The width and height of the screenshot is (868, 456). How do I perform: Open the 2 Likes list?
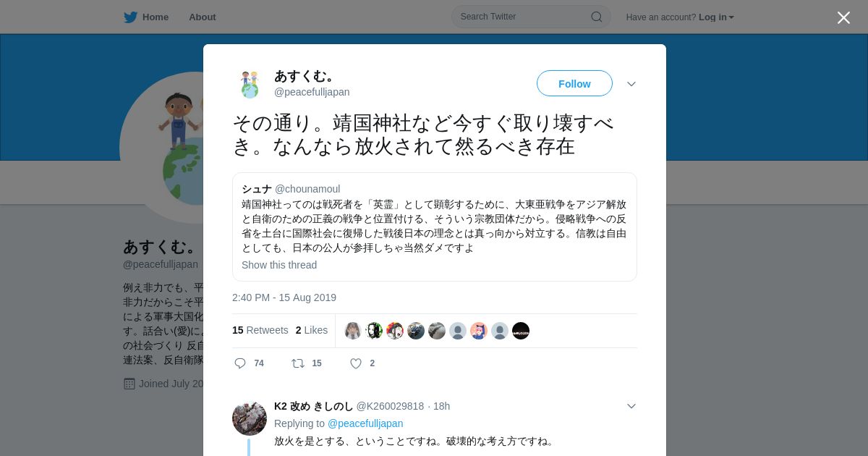(312, 330)
